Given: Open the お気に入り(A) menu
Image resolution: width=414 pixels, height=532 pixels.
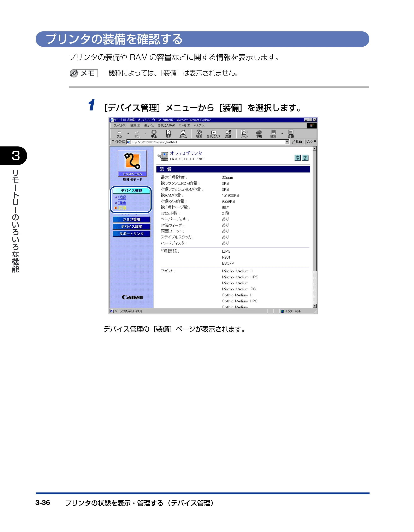Looking at the screenshot, I should click(x=166, y=125).
